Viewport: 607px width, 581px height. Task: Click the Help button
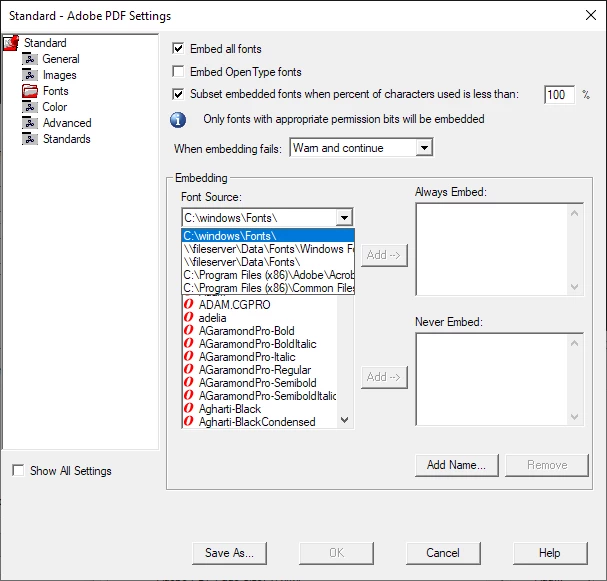pos(550,553)
